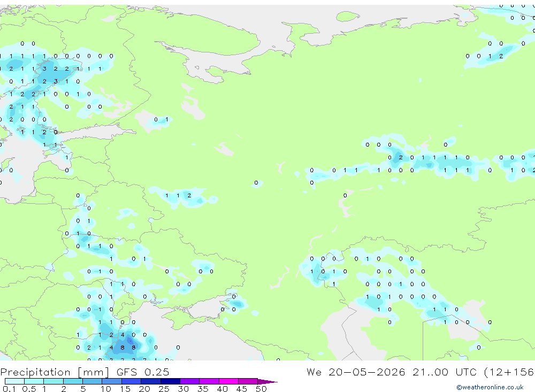Select the legend label '10'
The image size is (535, 392).
tap(106, 389)
